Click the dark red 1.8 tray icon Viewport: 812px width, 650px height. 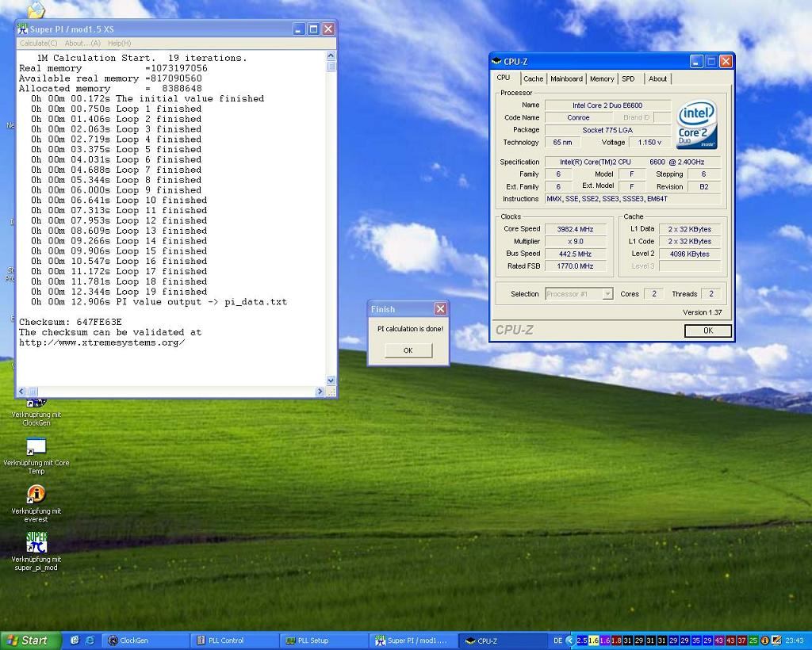pyautogui.click(x=616, y=640)
